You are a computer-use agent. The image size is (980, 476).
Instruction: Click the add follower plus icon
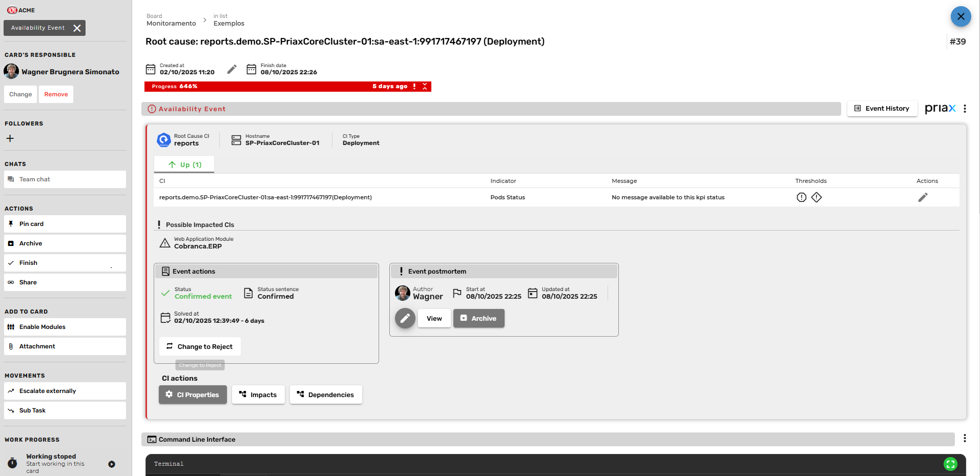(x=10, y=138)
